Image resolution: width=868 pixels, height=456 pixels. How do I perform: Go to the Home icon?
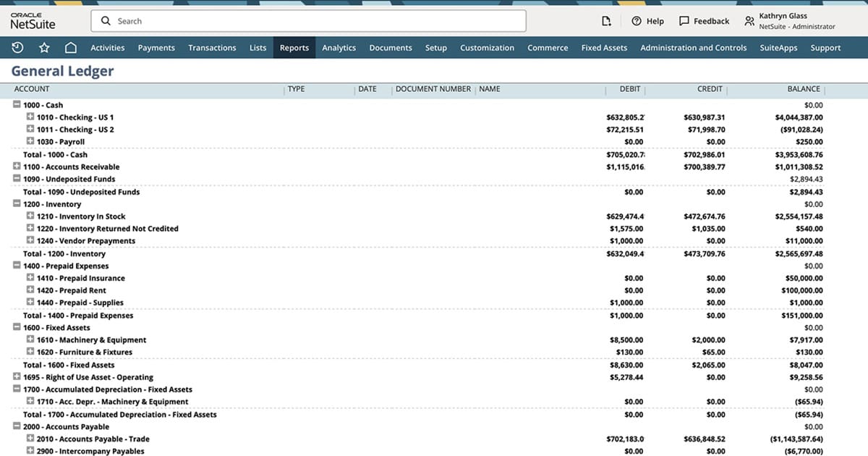pyautogui.click(x=70, y=48)
